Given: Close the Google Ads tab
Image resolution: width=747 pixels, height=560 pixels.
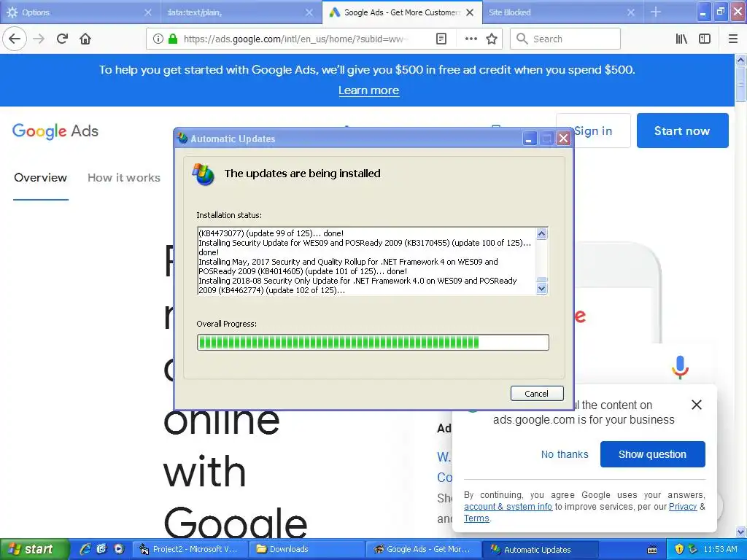Looking at the screenshot, I should (471, 12).
